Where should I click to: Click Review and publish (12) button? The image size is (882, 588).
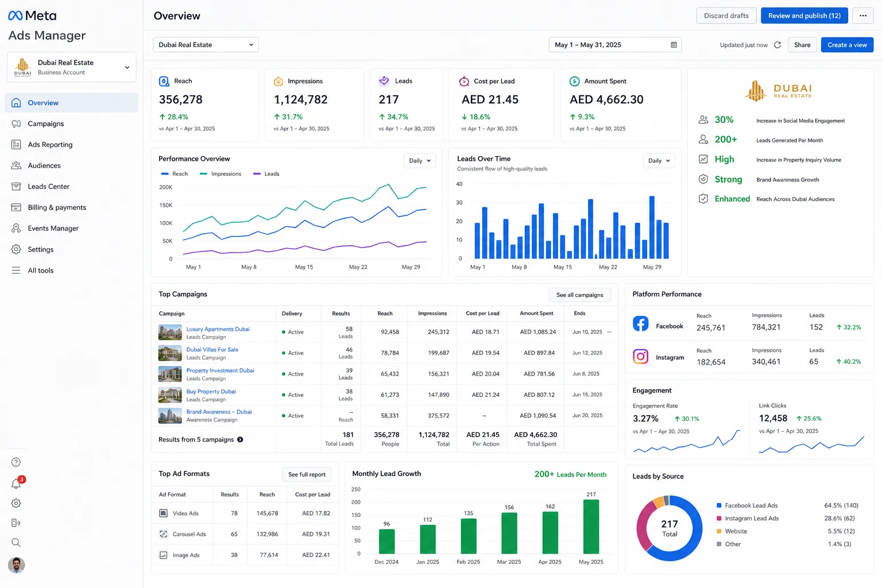[x=804, y=16]
